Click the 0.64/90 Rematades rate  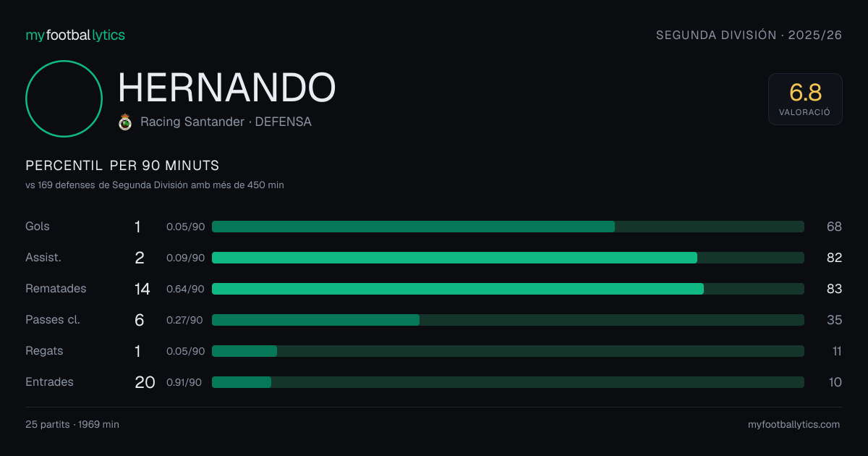pyautogui.click(x=185, y=289)
